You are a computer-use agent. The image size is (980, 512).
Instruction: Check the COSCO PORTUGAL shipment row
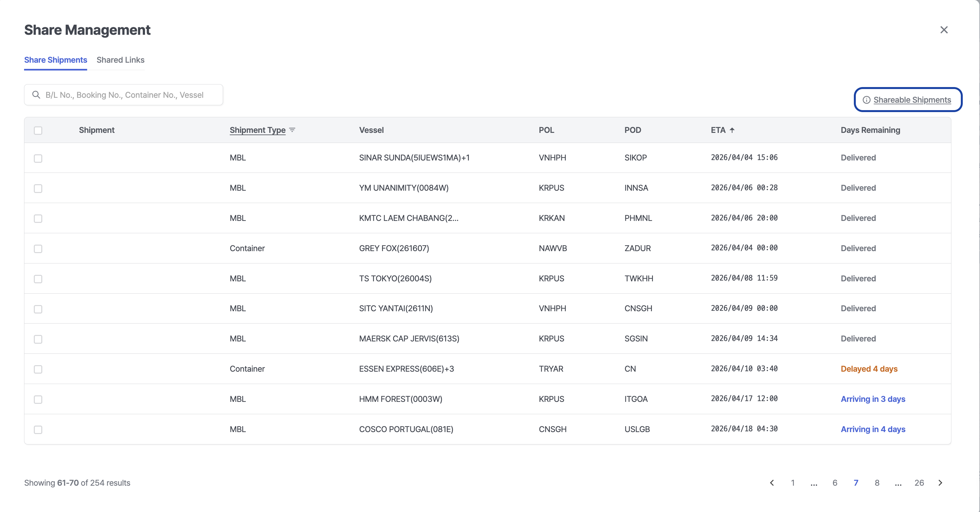pyautogui.click(x=38, y=430)
